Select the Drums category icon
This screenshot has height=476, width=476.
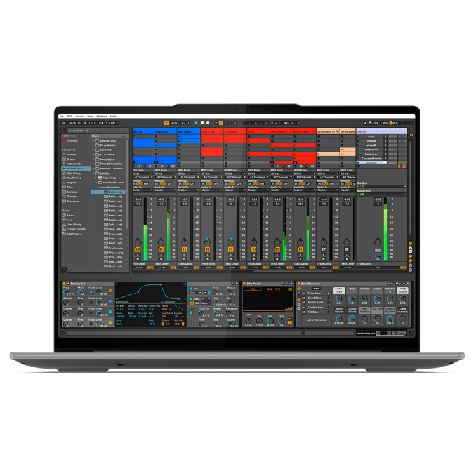pos(64,159)
